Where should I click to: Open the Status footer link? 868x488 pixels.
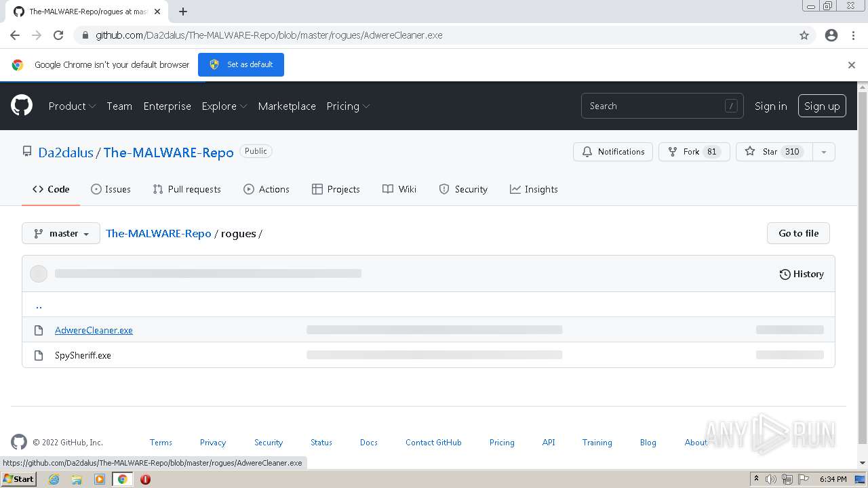tap(321, 442)
